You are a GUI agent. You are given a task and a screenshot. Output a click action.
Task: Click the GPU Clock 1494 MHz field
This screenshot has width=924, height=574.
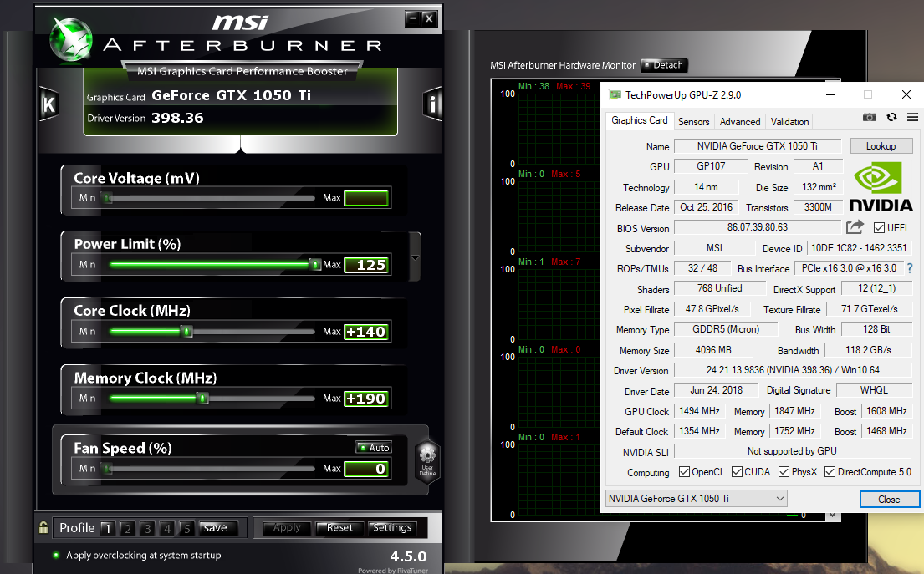[700, 411]
